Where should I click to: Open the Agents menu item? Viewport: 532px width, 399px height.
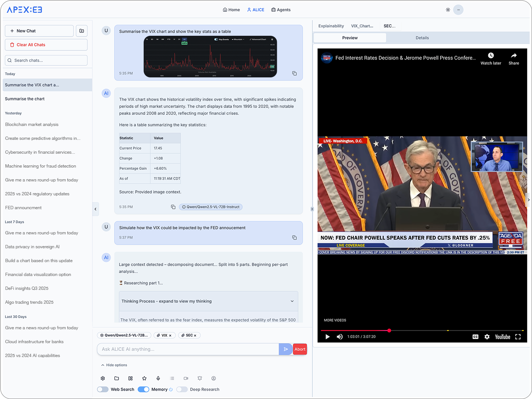coord(281,10)
